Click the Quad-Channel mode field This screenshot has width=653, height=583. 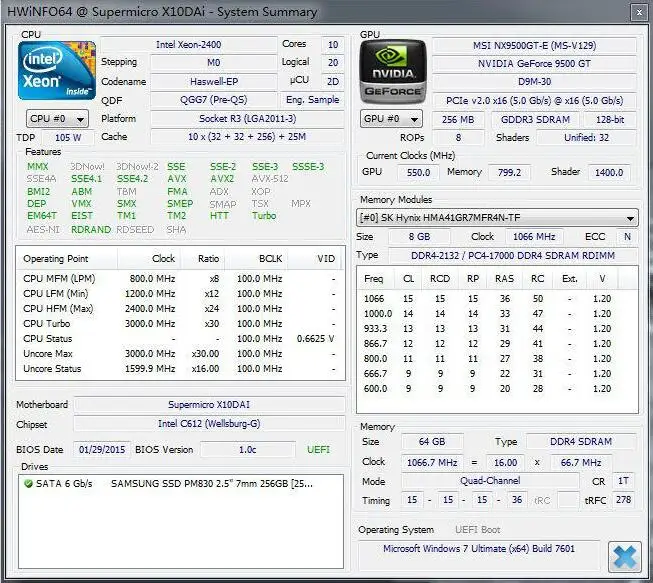click(490, 481)
